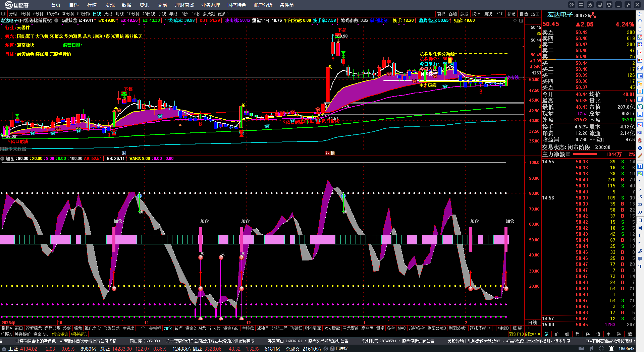This screenshot has height=352, width=644.
Task: Click the green refresh icon in sidebar
Action: [x=640, y=174]
